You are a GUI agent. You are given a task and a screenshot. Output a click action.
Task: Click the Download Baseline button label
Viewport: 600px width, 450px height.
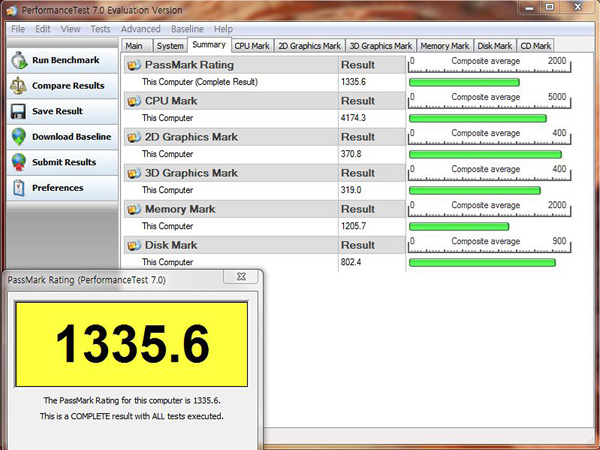point(72,137)
